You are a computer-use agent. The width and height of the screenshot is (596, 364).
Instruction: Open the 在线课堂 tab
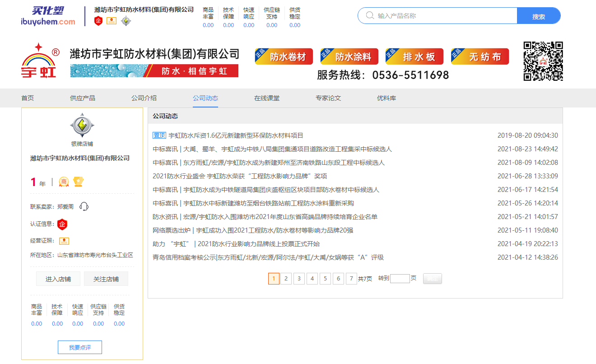click(x=267, y=98)
